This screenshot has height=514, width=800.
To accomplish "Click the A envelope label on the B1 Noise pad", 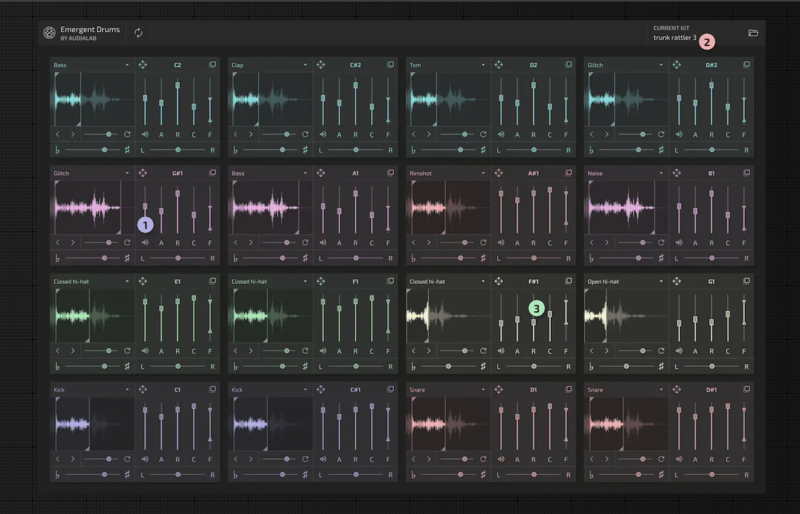I will (693, 242).
